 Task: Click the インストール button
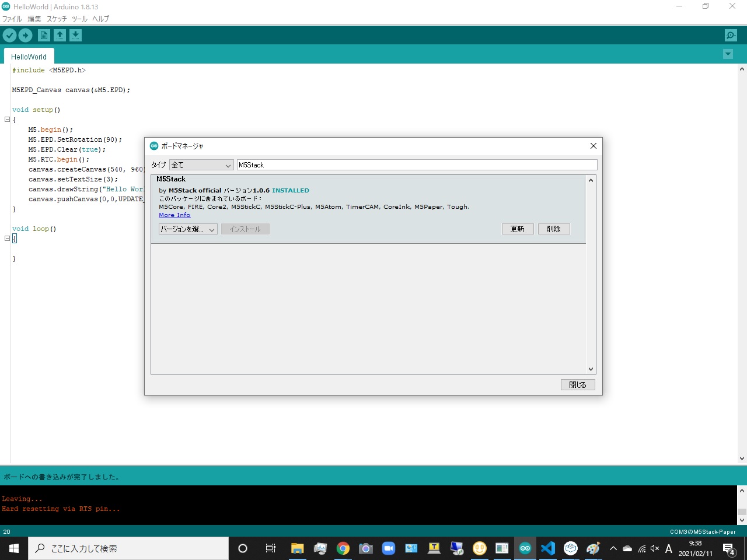point(245,229)
